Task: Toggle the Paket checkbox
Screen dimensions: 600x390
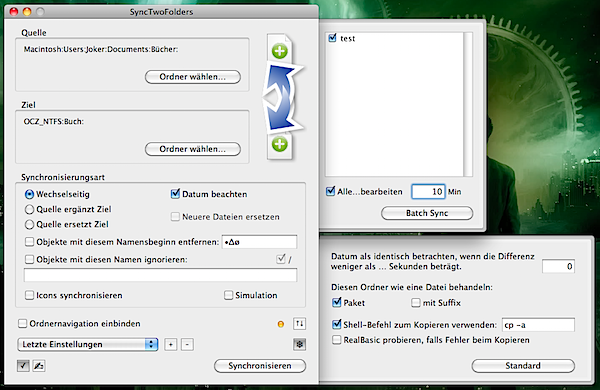Action: [x=337, y=302]
